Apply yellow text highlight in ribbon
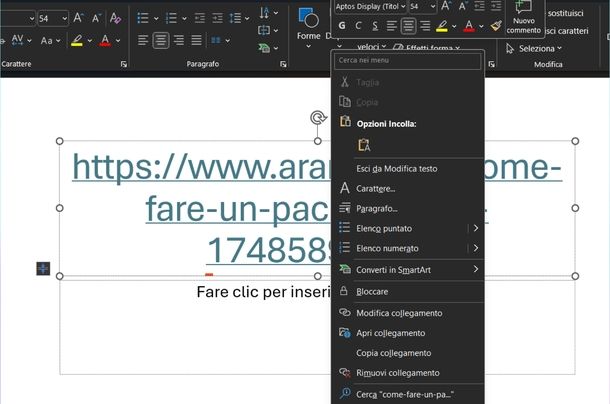 click(77, 40)
